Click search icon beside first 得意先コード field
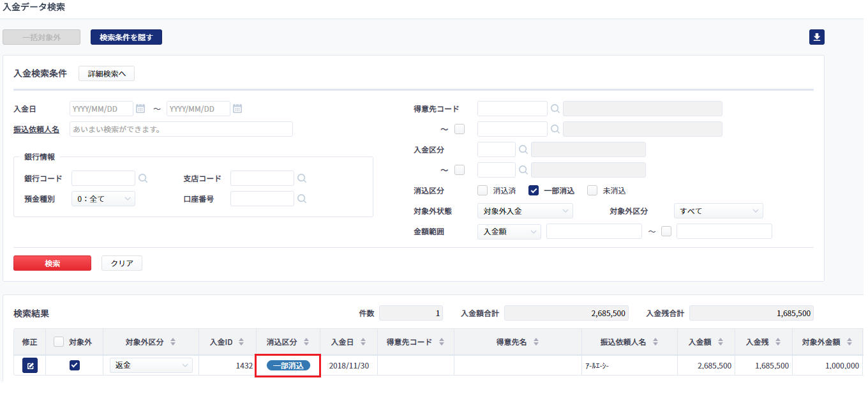This screenshot has width=868, height=403. pos(555,109)
